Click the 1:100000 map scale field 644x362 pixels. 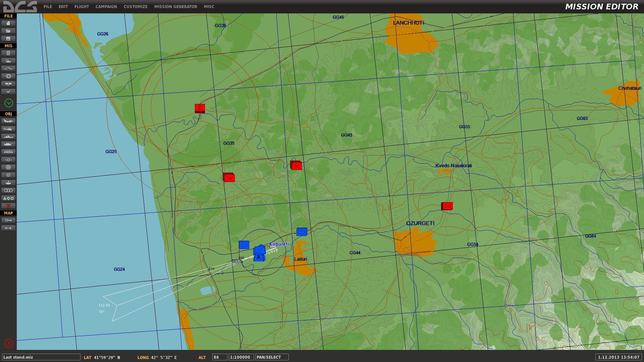[241, 357]
